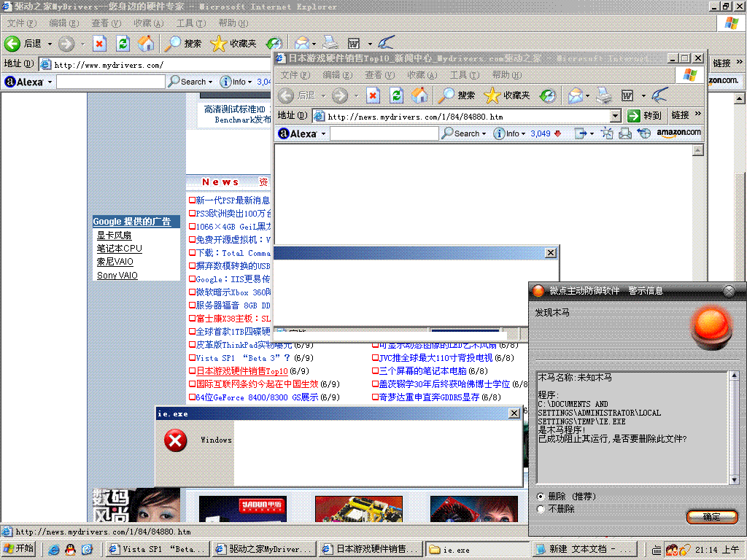The width and height of the screenshot is (747, 560).
Task: Open link Sony VAIO in Google ads
Action: (117, 275)
